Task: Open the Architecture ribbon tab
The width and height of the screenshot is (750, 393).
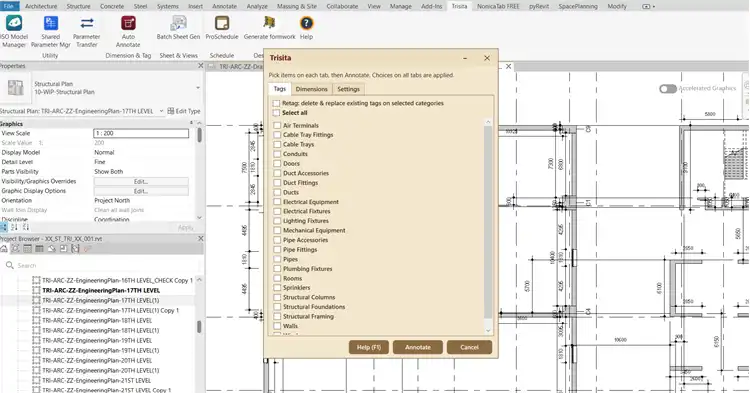Action: click(41, 7)
